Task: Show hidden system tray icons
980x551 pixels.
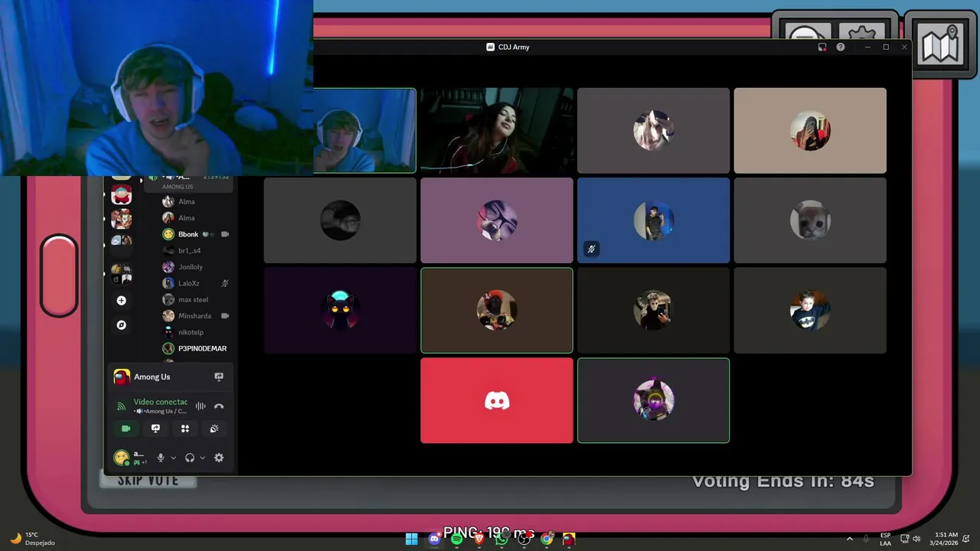Action: pos(849,539)
